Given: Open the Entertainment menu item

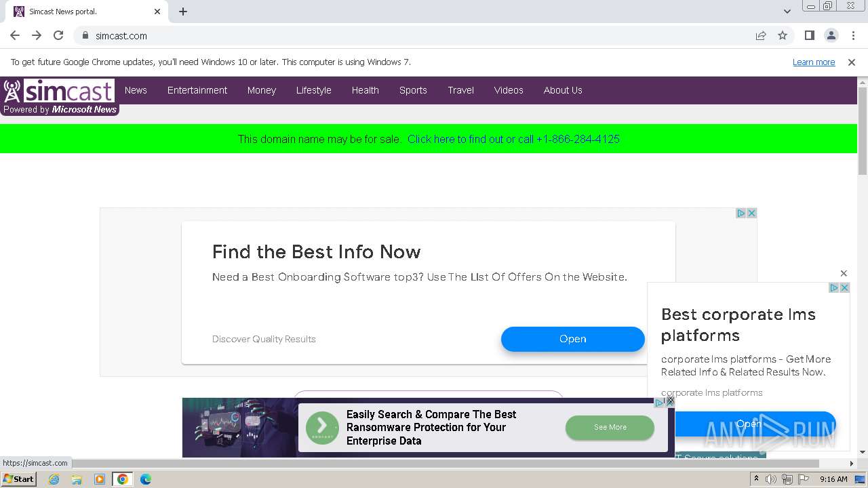Looking at the screenshot, I should (x=197, y=90).
